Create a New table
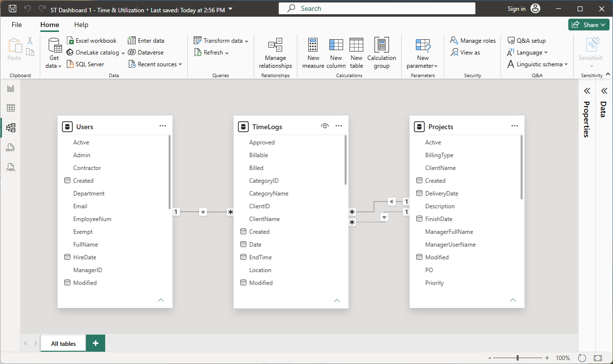The image size is (613, 364). point(356,53)
